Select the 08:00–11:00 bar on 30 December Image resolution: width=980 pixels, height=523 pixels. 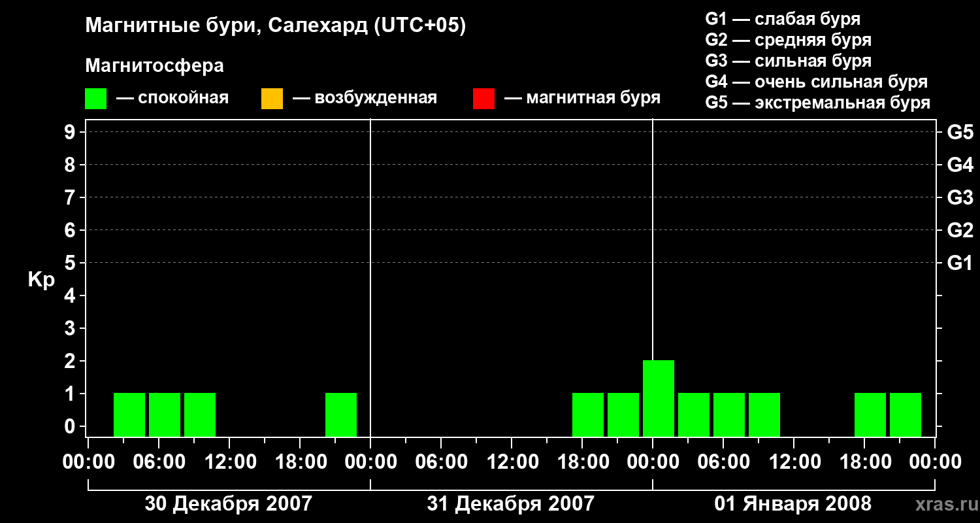(200, 414)
